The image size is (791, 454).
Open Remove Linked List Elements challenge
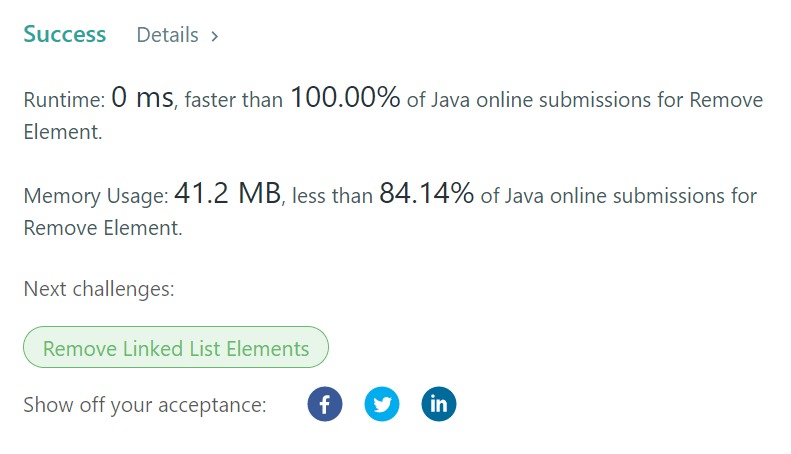[x=176, y=349]
